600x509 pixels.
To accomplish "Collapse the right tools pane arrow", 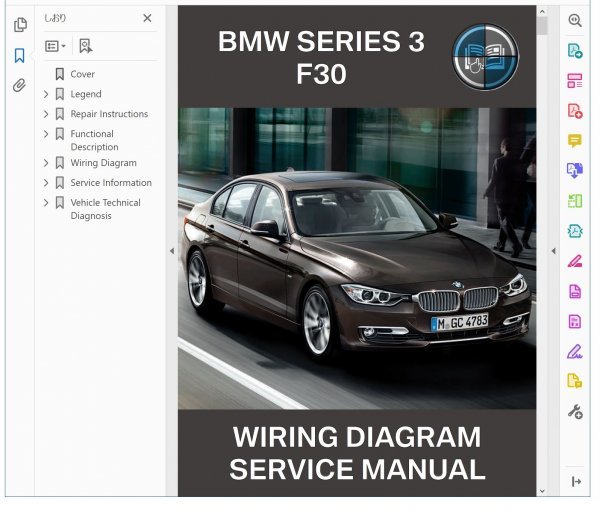I will point(553,251).
